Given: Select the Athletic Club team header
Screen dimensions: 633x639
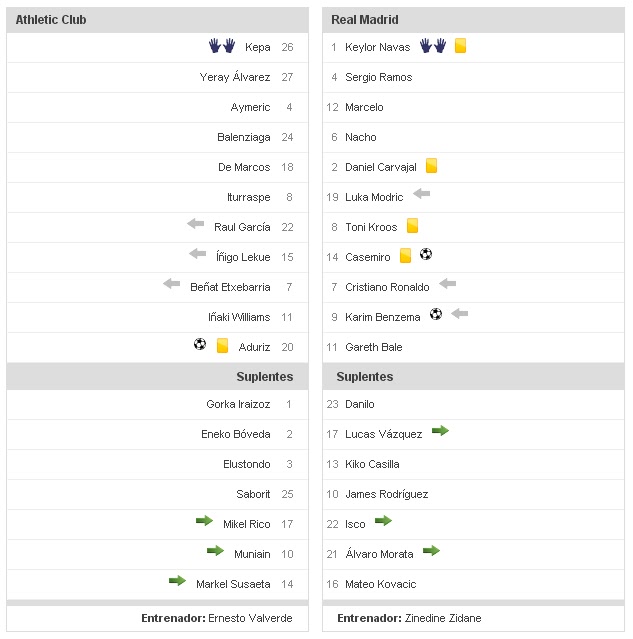Looking at the screenshot, I should tap(50, 20).
